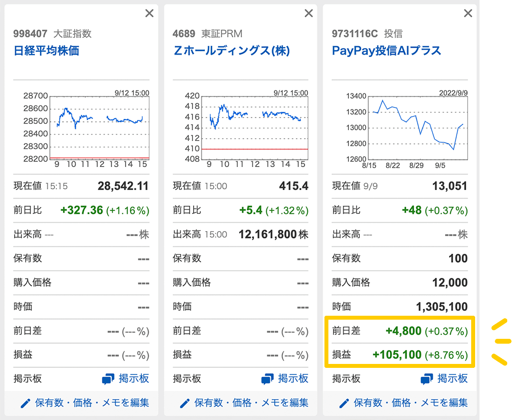Screen dimensions: 515x420
Task: Click the pencil icon in PayPay投信 card
Action: pos(344,403)
